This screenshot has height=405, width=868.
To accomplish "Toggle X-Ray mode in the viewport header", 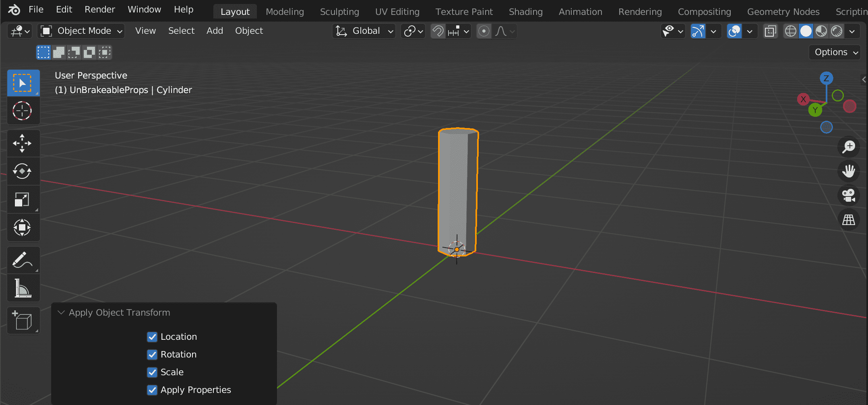I will tap(770, 31).
